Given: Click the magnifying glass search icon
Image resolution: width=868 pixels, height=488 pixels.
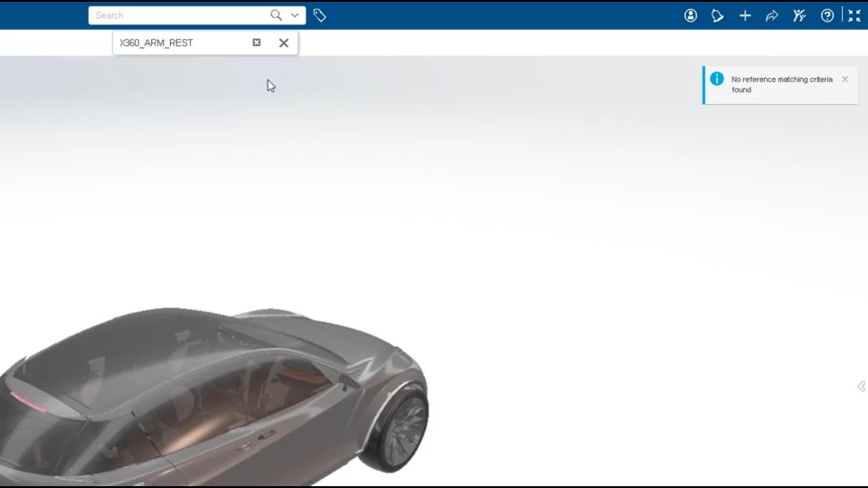Looking at the screenshot, I should click(x=276, y=15).
